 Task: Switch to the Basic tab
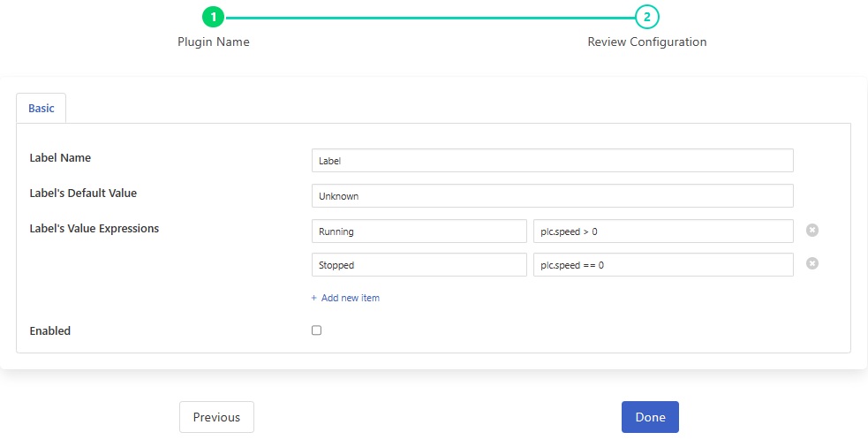click(x=42, y=109)
